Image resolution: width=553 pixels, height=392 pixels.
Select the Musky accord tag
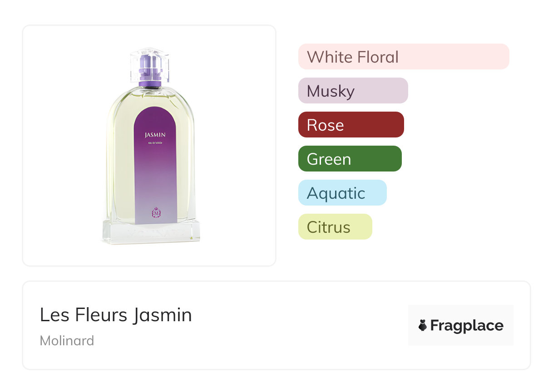click(353, 91)
